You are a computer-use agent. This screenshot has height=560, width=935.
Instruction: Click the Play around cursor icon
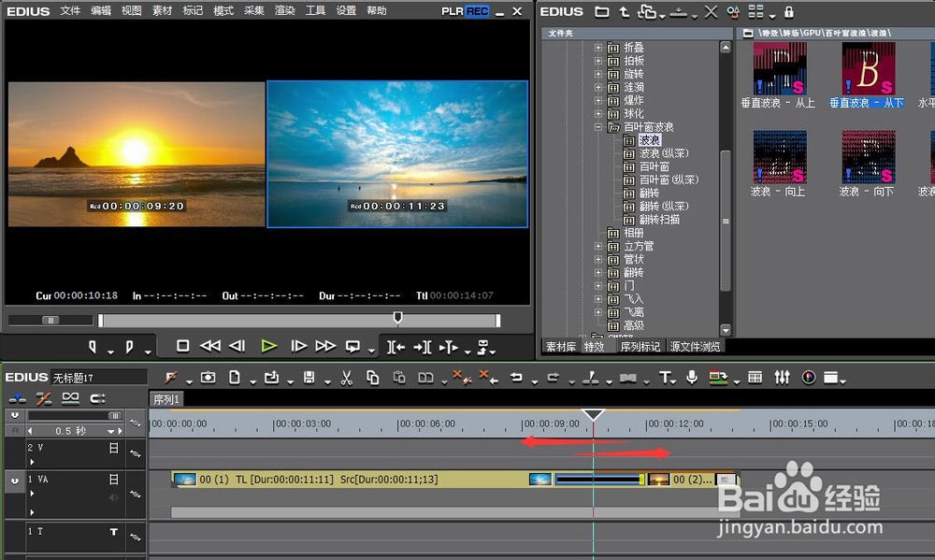[449, 347]
